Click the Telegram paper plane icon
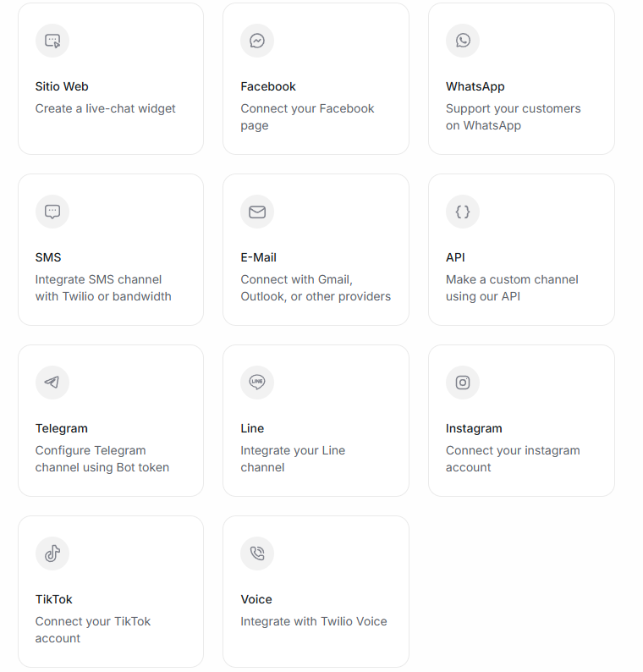This screenshot has width=643, height=672. pos(52,383)
